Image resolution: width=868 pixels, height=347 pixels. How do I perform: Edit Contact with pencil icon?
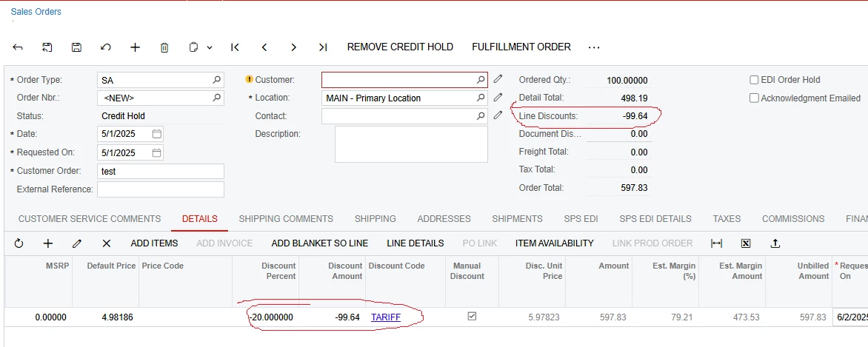(498, 115)
